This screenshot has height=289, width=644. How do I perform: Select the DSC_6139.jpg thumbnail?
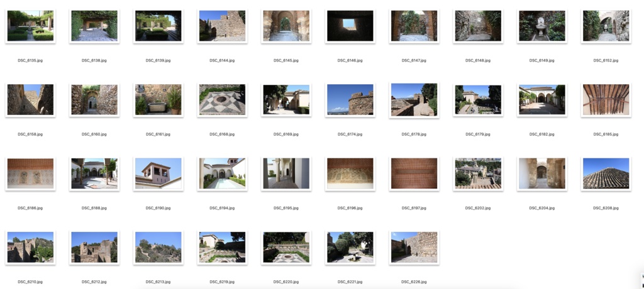158,26
